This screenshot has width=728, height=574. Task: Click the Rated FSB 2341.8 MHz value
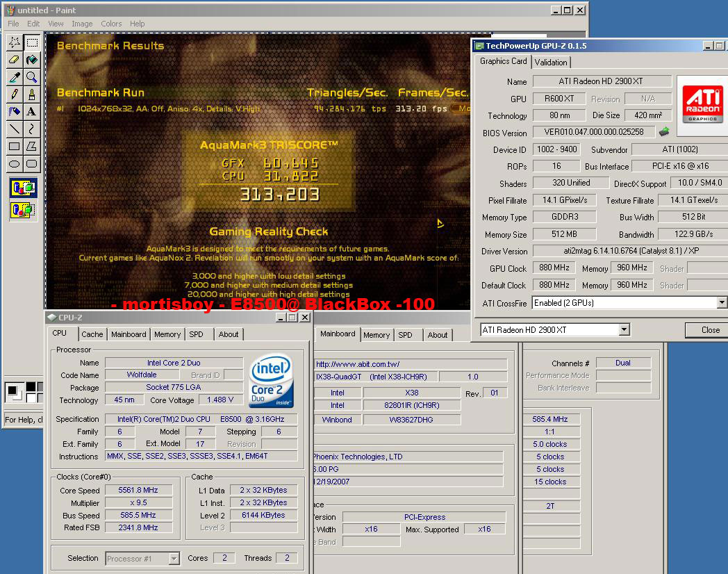(x=138, y=528)
